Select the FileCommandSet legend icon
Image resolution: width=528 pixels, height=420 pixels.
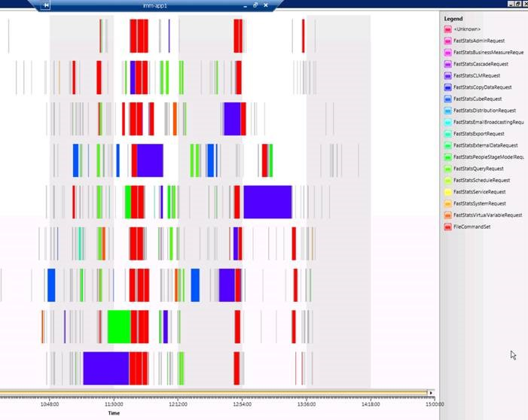[x=447, y=227]
